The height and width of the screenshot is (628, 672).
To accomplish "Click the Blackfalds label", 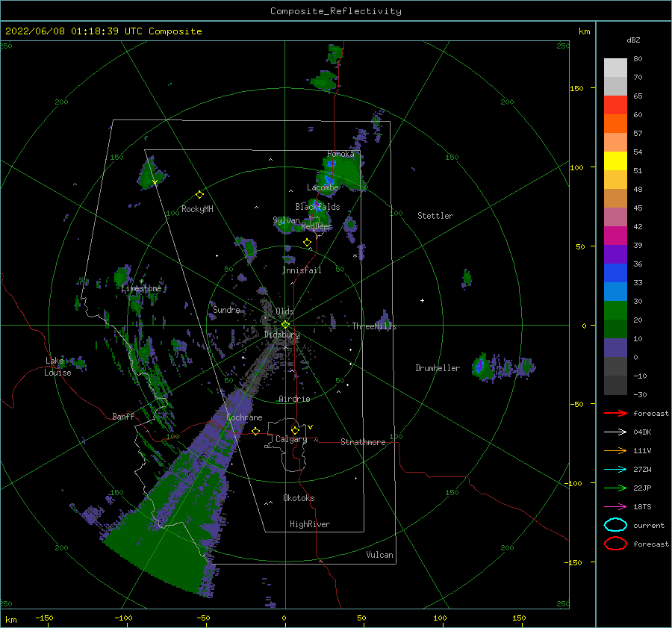I will [x=317, y=207].
